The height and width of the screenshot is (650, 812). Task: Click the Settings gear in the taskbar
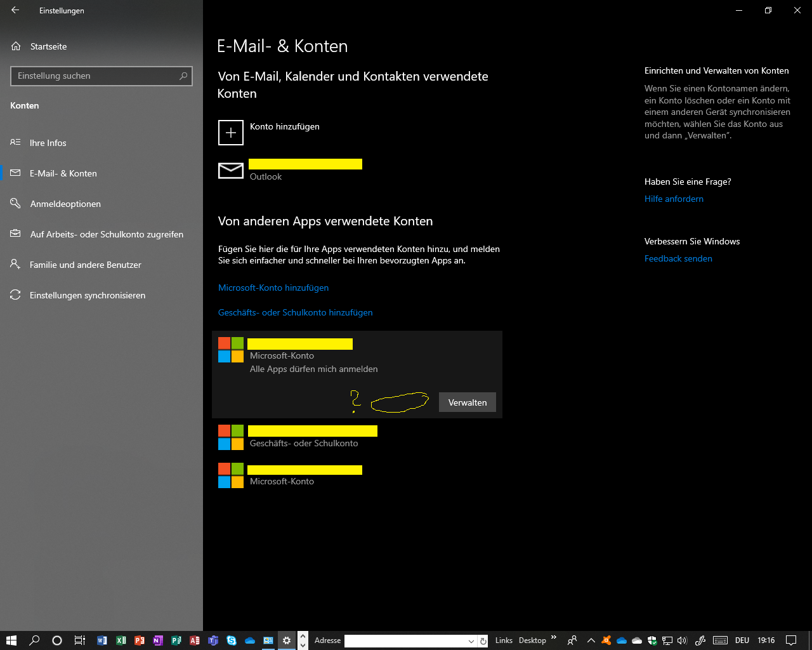point(287,640)
